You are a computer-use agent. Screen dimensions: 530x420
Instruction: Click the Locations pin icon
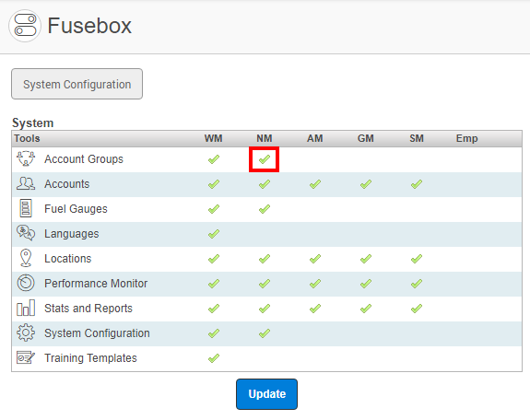[x=26, y=258]
